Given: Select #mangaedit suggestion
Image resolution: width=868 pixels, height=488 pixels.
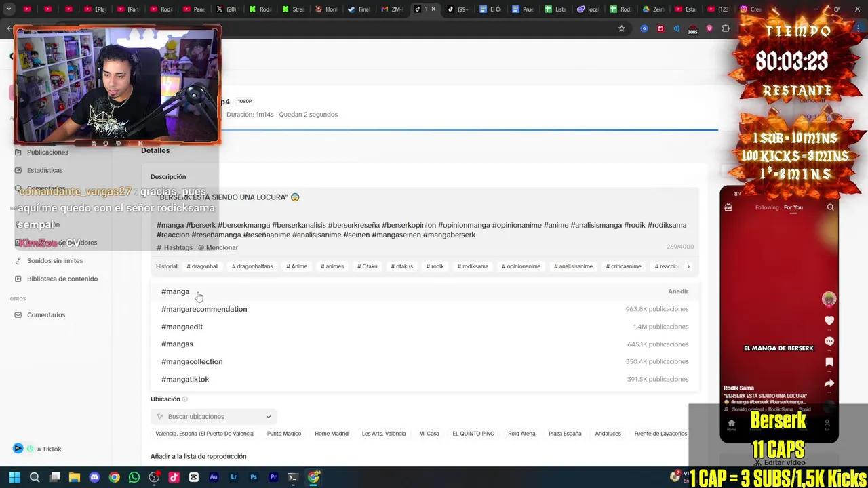Looking at the screenshot, I should coord(425,327).
